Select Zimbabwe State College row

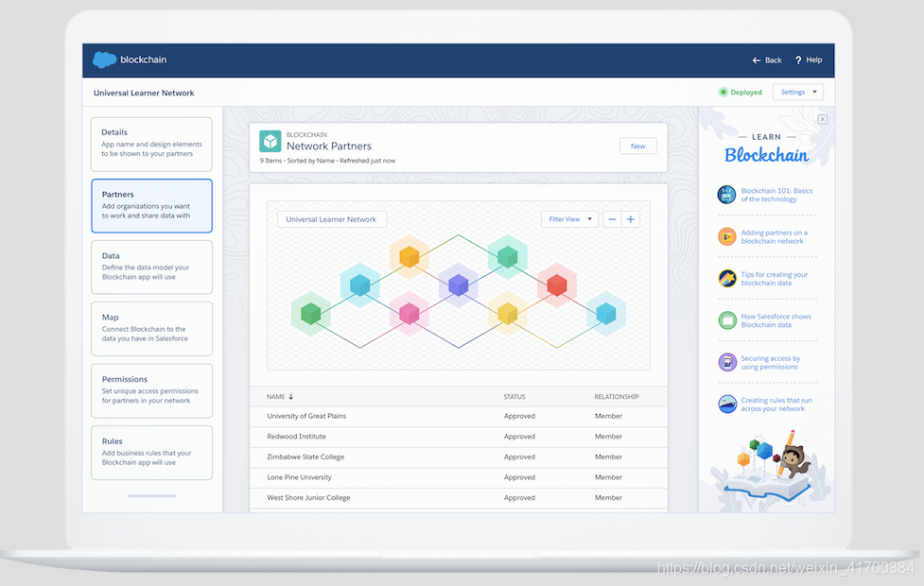(459, 457)
